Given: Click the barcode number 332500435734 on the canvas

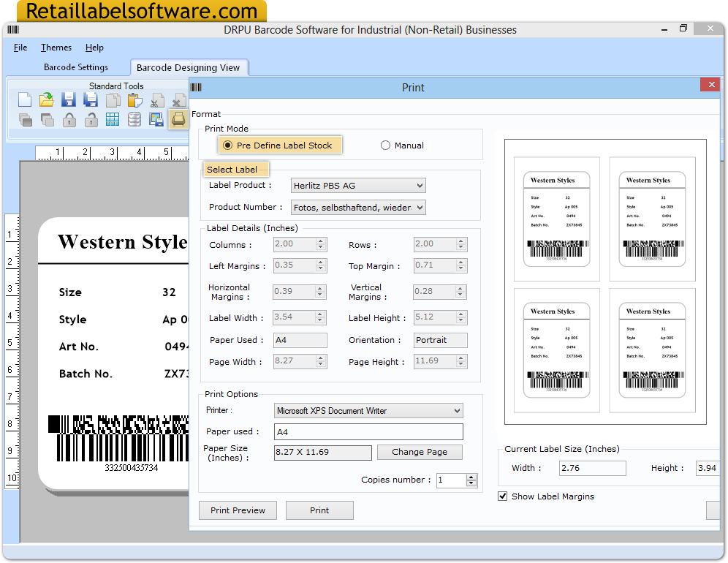Looking at the screenshot, I should tap(132, 468).
